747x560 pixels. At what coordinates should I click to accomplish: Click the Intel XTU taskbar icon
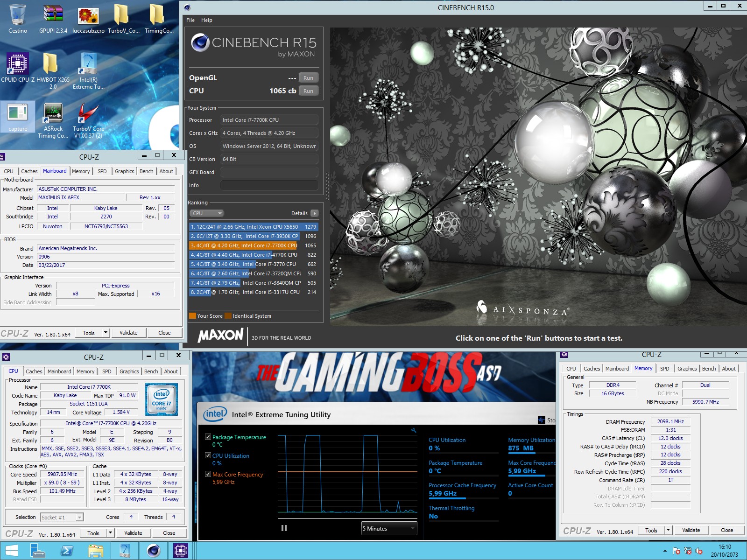pyautogui.click(x=124, y=551)
